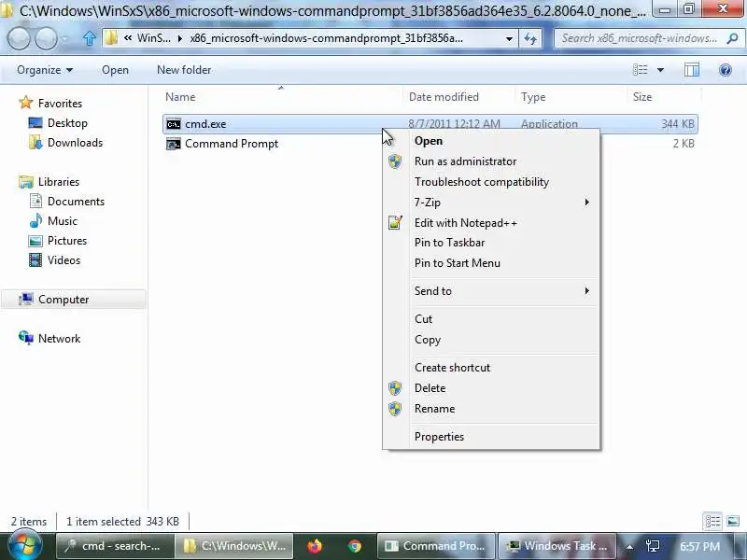Viewport: 747px width, 560px height.
Task: Click the Music note icon in sidebar
Action: click(x=35, y=221)
